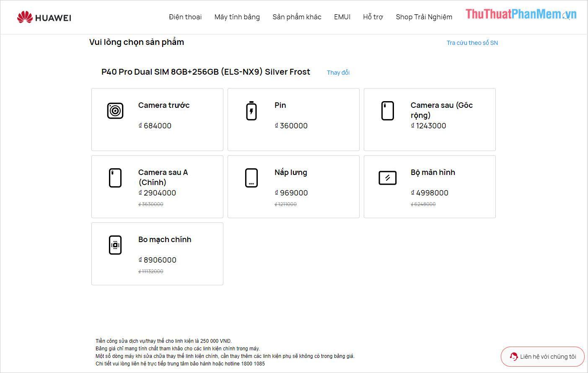This screenshot has width=588, height=373.
Task: Click the P40 Pro Dual SIM product title
Action: coord(206,72)
